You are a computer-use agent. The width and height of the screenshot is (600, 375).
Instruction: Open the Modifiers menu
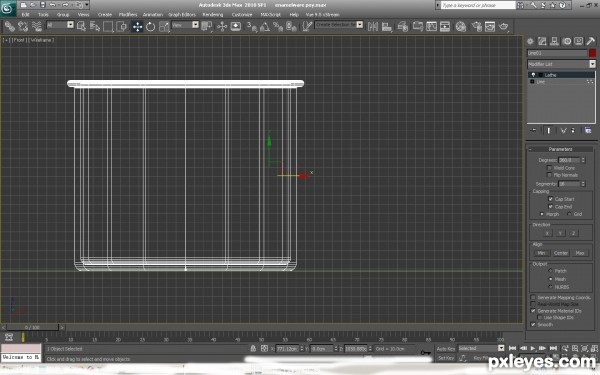tap(128, 15)
